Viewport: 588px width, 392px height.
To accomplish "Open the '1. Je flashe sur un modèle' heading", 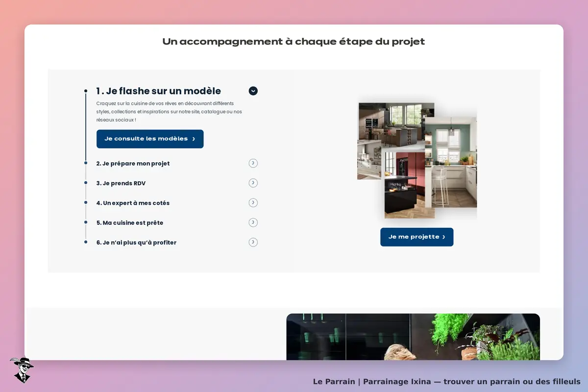I will coord(159,91).
